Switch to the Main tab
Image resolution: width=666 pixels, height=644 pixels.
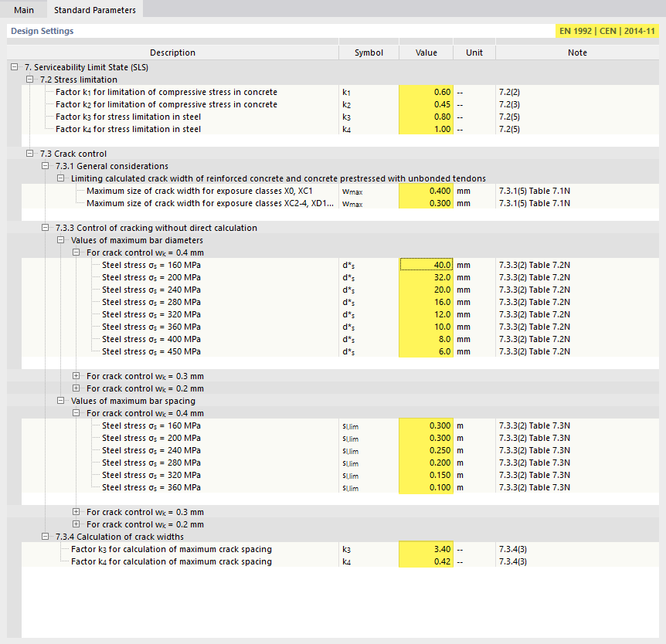[x=24, y=10]
